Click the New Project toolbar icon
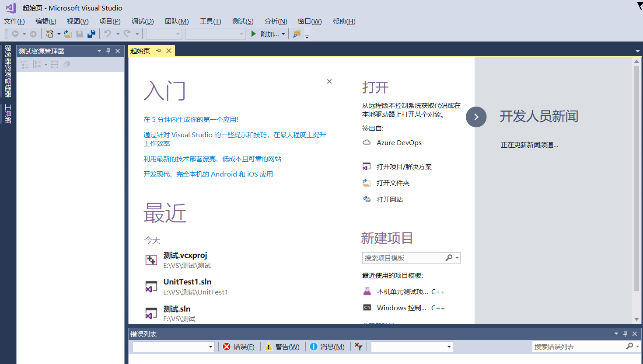 49,34
